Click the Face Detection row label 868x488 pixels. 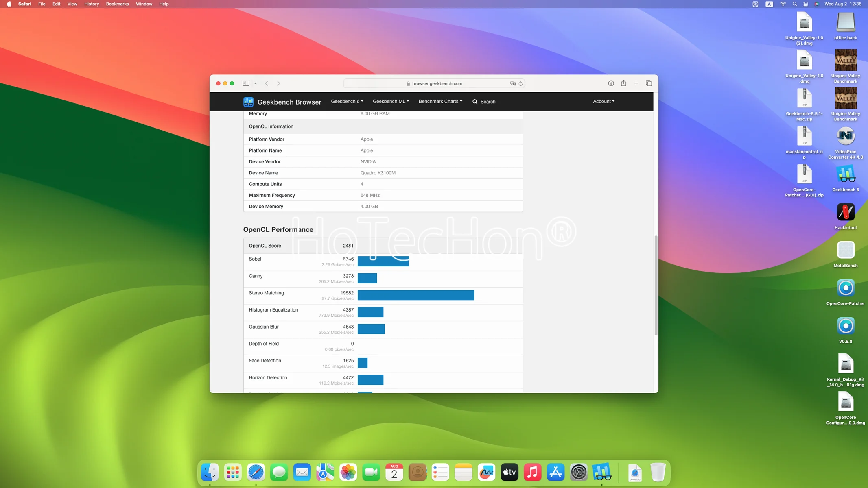(265, 361)
